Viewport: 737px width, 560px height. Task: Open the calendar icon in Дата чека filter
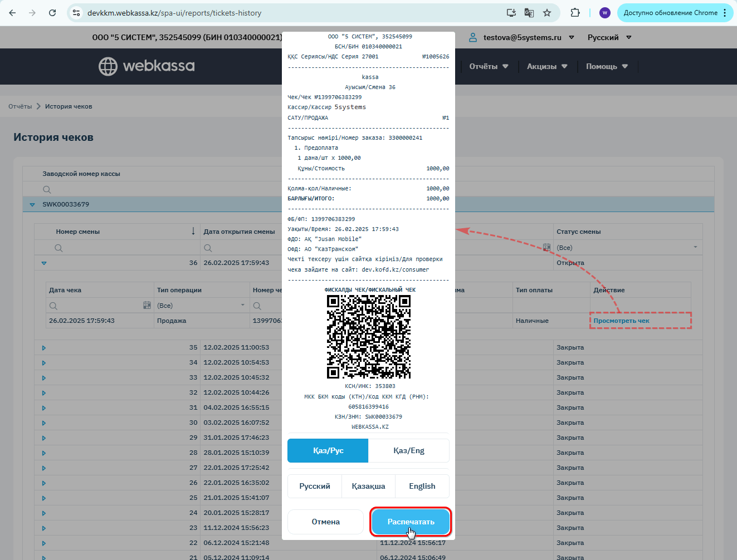pyautogui.click(x=147, y=306)
